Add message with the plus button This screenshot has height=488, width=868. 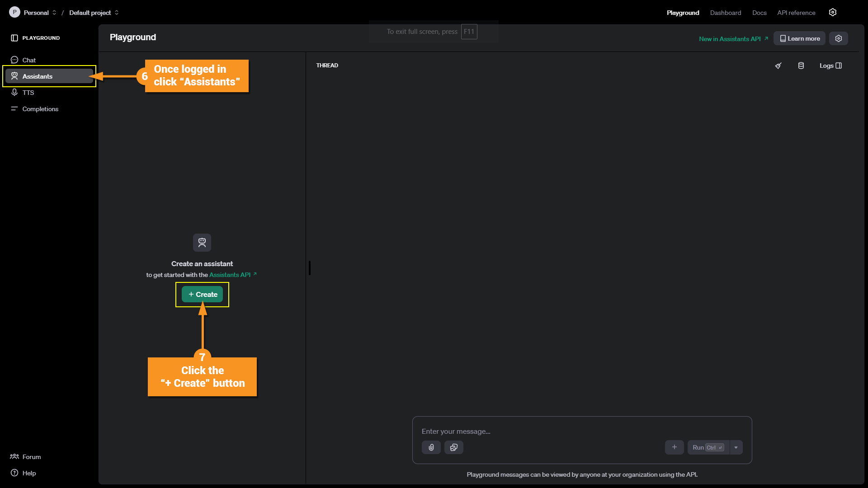point(674,447)
